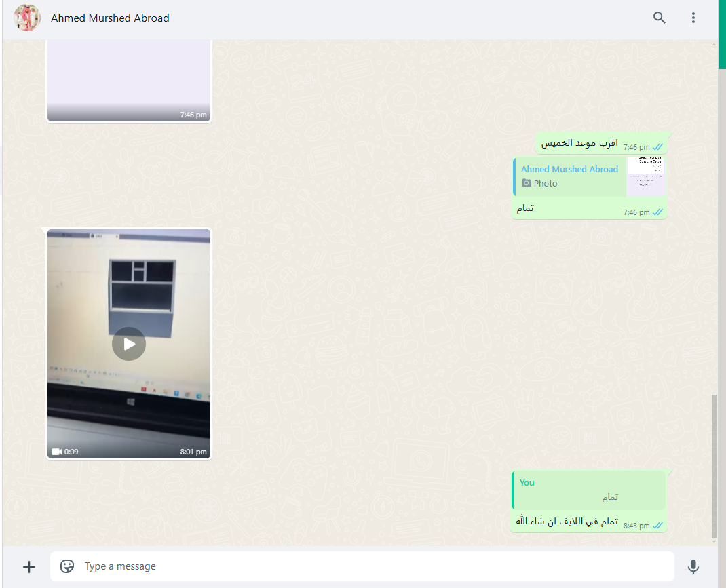The image size is (726, 588).
Task: Click the quoted You تمام block
Action: [x=589, y=490]
